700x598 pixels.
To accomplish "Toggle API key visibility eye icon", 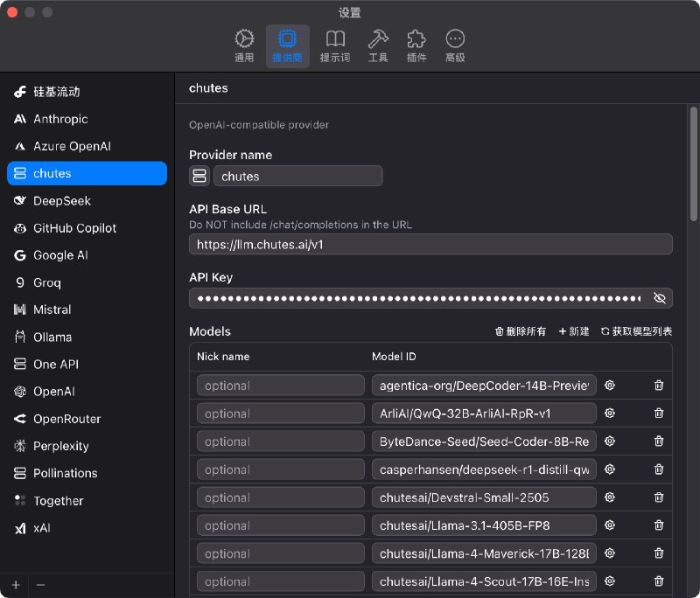I will [660, 298].
